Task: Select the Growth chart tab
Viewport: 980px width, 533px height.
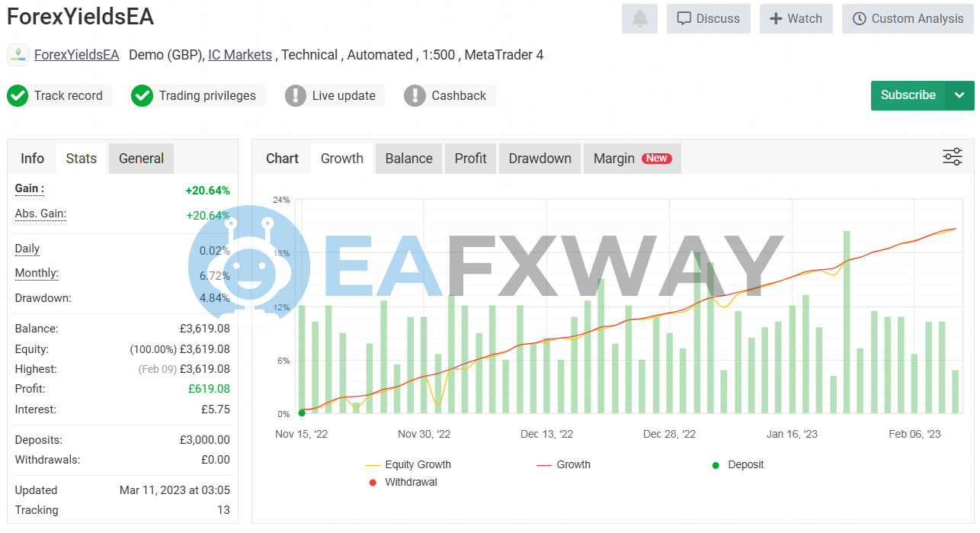Action: tap(342, 159)
